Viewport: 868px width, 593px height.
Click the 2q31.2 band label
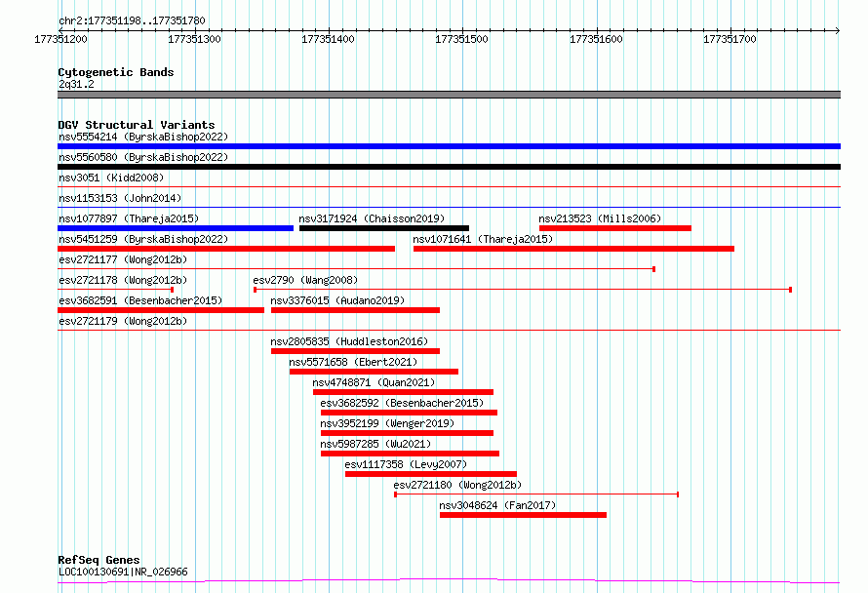click(76, 84)
